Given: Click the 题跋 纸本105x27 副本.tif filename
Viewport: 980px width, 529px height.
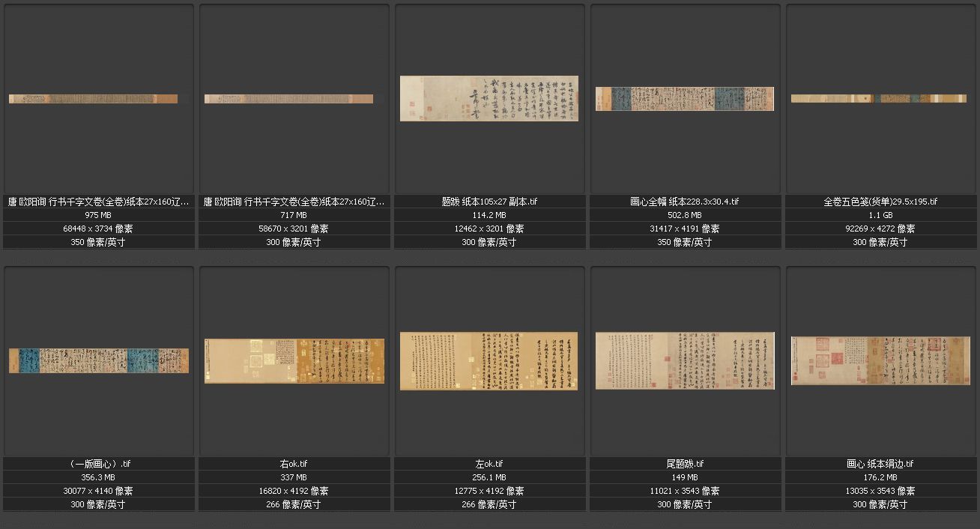Looking at the screenshot, I should pyautogui.click(x=489, y=202).
